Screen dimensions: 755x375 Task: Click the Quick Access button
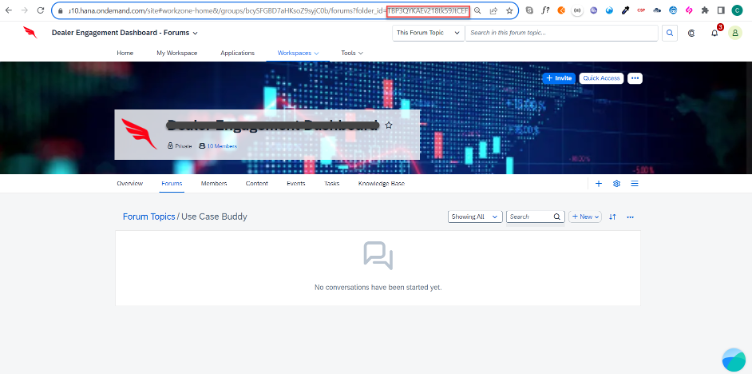click(x=601, y=78)
